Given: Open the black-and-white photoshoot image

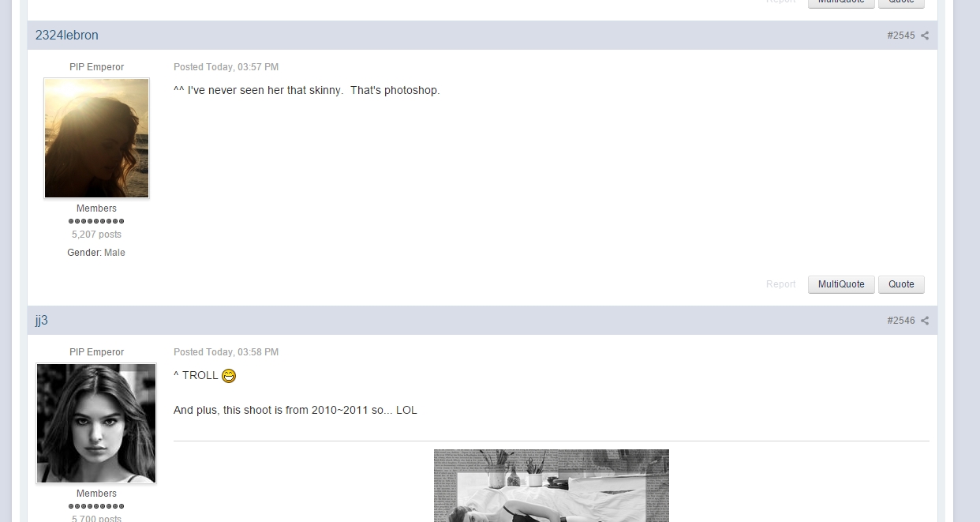Looking at the screenshot, I should tap(552, 486).
